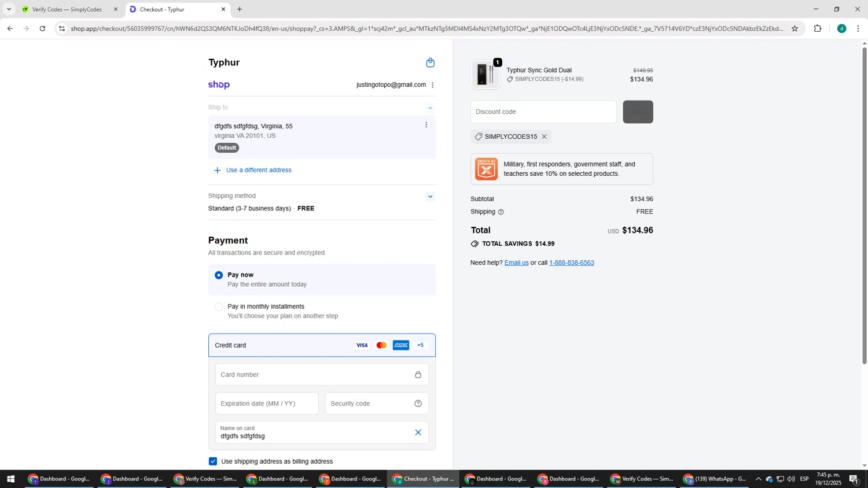The height and width of the screenshot is (488, 868).
Task: Open the shopping bag cart icon
Action: pos(430,62)
